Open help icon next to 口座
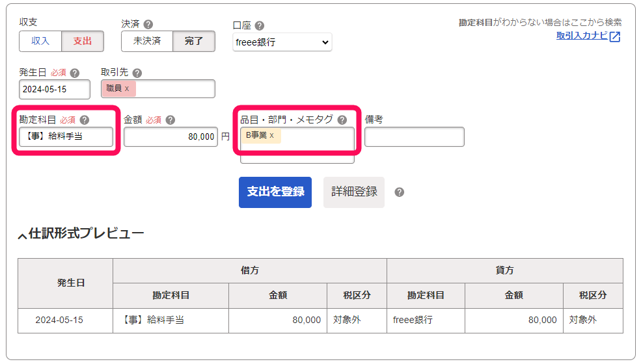The width and height of the screenshot is (641, 364). pos(259,26)
